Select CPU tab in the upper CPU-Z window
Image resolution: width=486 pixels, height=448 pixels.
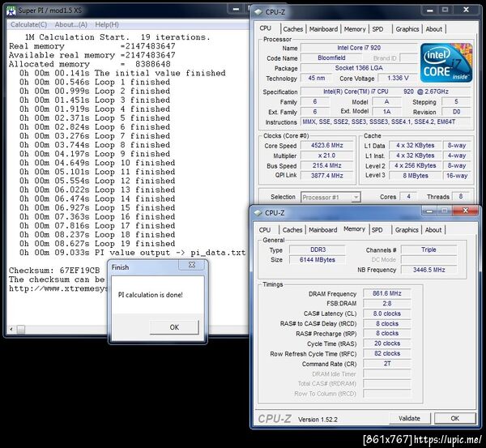pyautogui.click(x=266, y=28)
